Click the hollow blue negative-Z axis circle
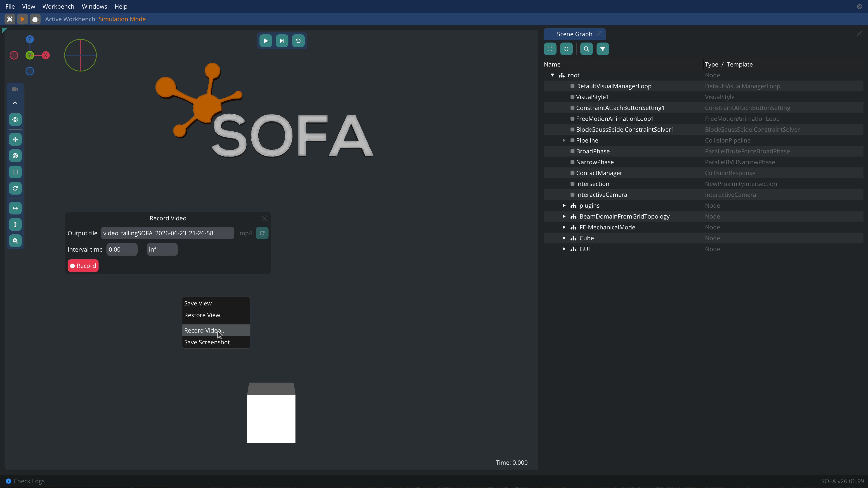 click(x=30, y=71)
